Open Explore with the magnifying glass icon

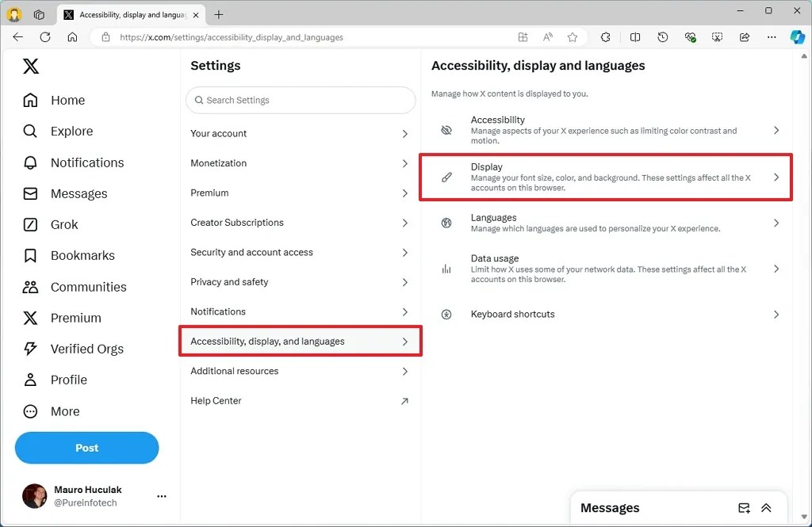72,131
